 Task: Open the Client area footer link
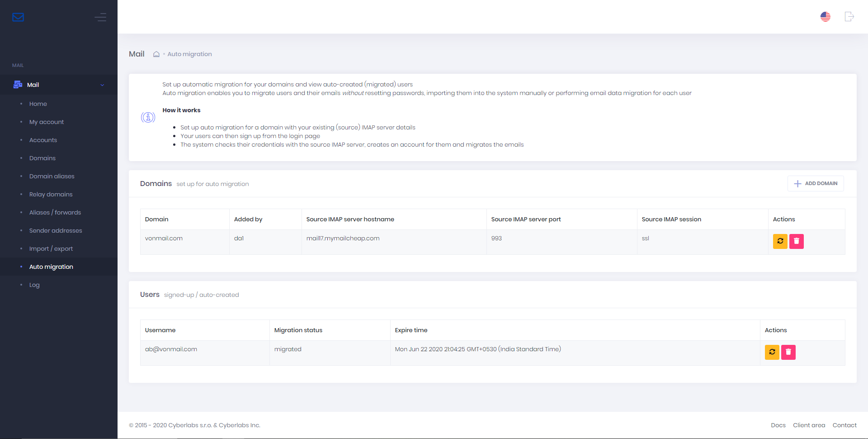click(x=809, y=425)
